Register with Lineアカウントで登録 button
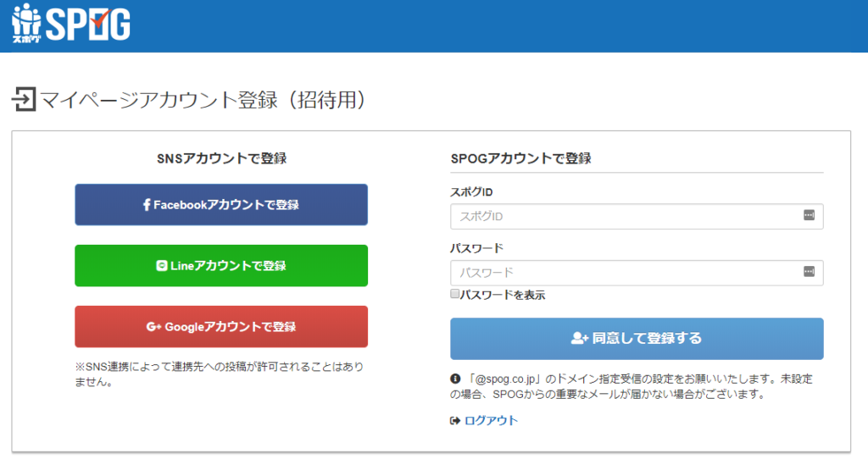Image resolution: width=868 pixels, height=465 pixels. (x=221, y=265)
